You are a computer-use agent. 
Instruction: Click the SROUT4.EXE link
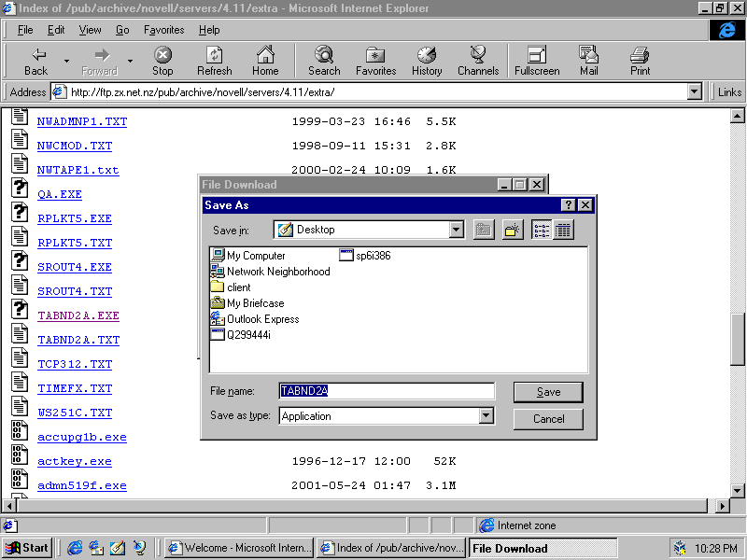(x=75, y=268)
